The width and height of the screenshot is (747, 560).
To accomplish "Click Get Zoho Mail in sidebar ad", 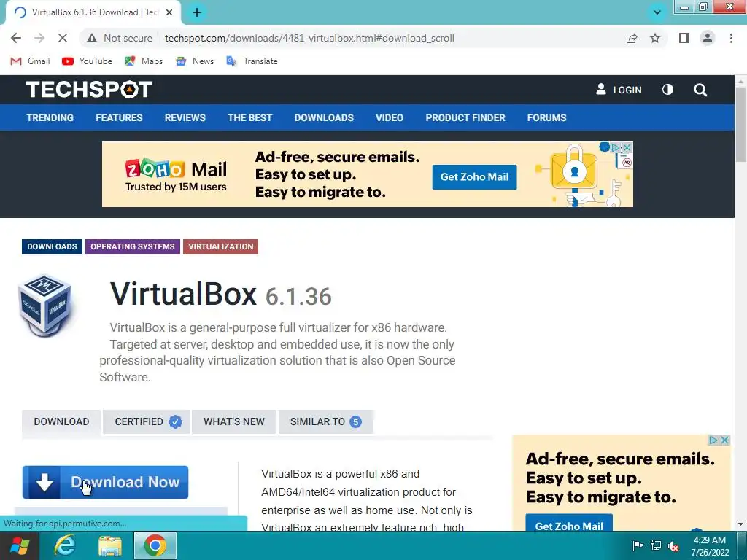I will (569, 523).
